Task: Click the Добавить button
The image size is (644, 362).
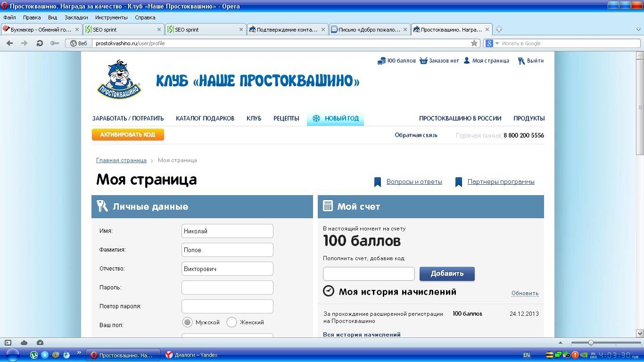Action: (447, 273)
